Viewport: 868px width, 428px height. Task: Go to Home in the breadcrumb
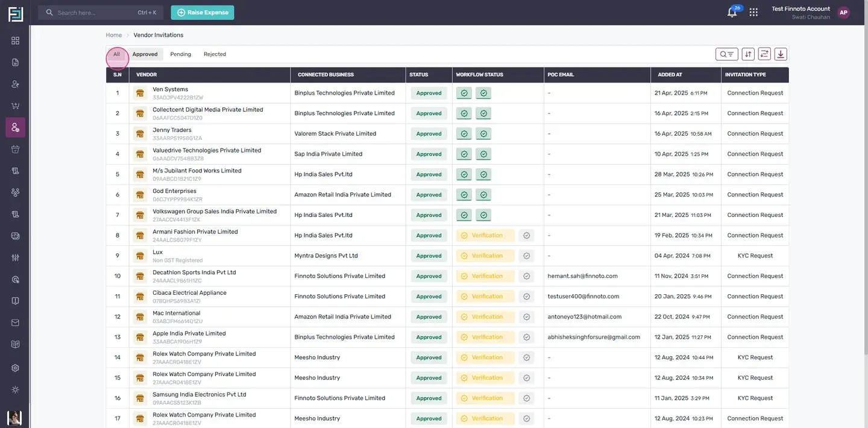click(x=114, y=35)
